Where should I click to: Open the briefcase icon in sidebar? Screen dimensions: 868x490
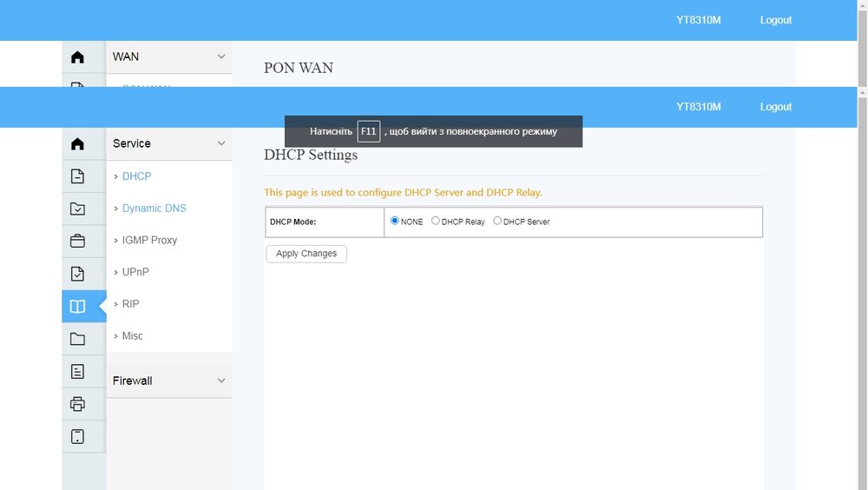pyautogui.click(x=77, y=241)
